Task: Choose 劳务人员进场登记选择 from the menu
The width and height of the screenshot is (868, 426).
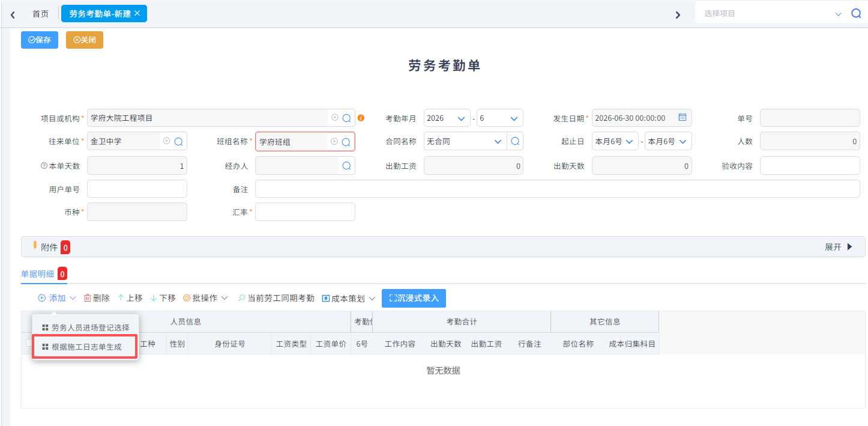Action: click(x=85, y=327)
